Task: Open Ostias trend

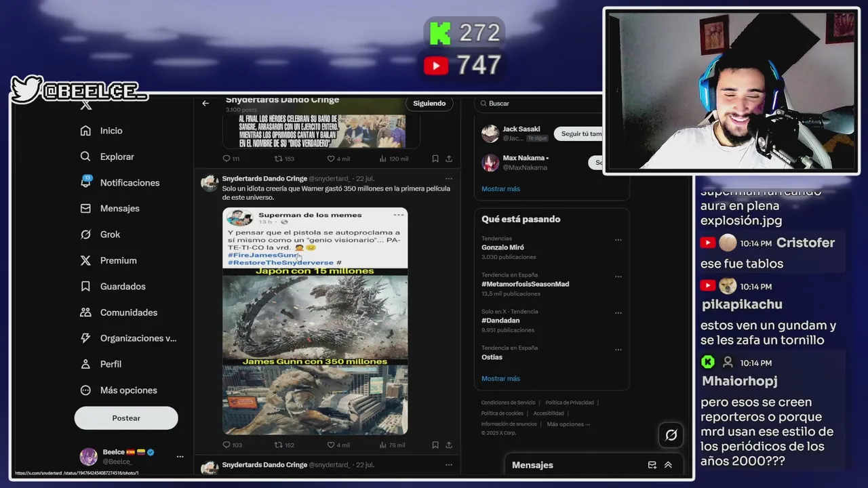Action: [x=492, y=357]
